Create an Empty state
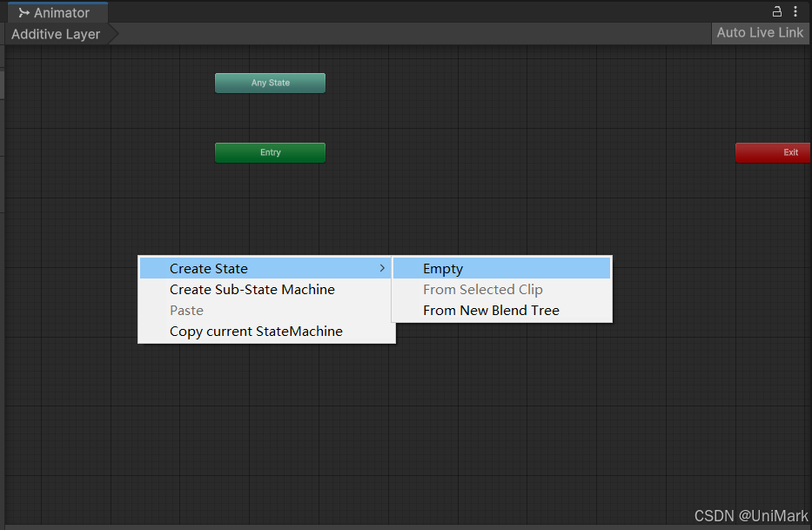 click(502, 268)
